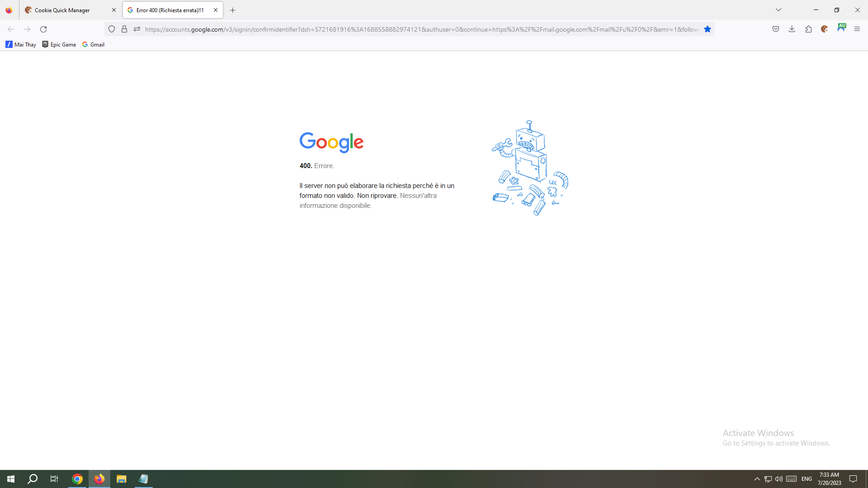This screenshot has width=868, height=488.
Task: Click the '400. Errore.' heading text
Action: [317, 166]
